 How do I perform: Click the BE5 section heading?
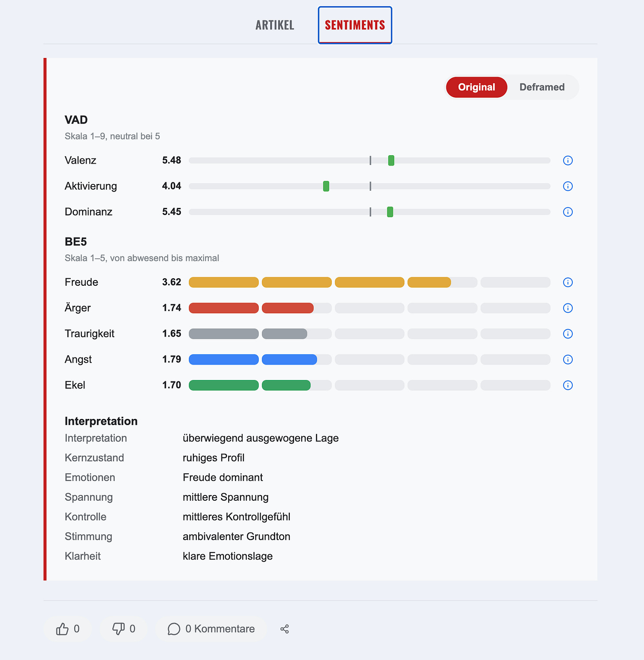[x=76, y=242]
